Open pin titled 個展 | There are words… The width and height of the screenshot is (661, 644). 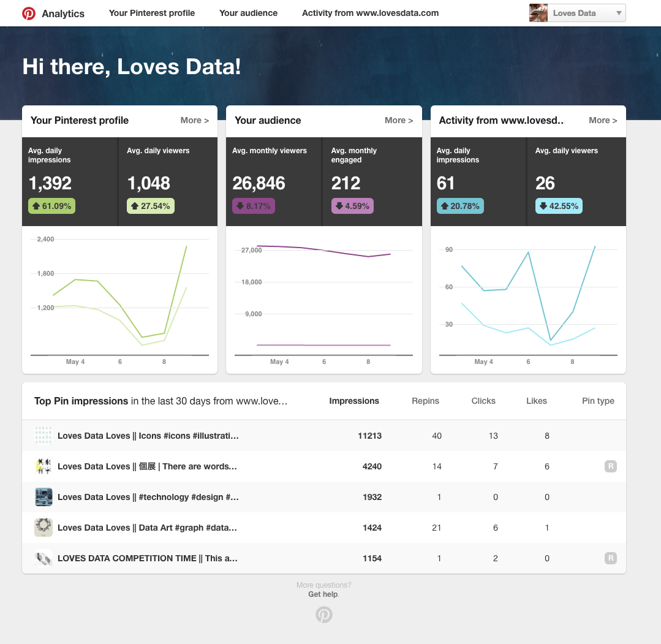point(147,466)
